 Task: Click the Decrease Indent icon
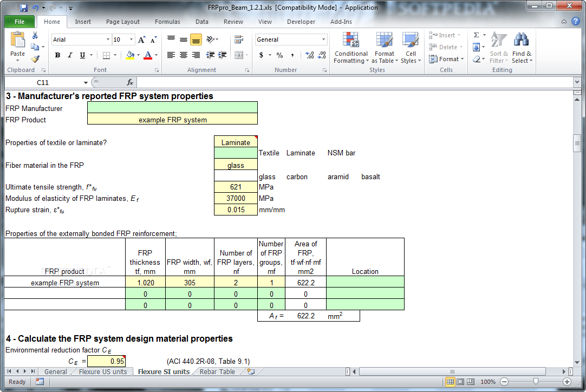[x=210, y=55]
